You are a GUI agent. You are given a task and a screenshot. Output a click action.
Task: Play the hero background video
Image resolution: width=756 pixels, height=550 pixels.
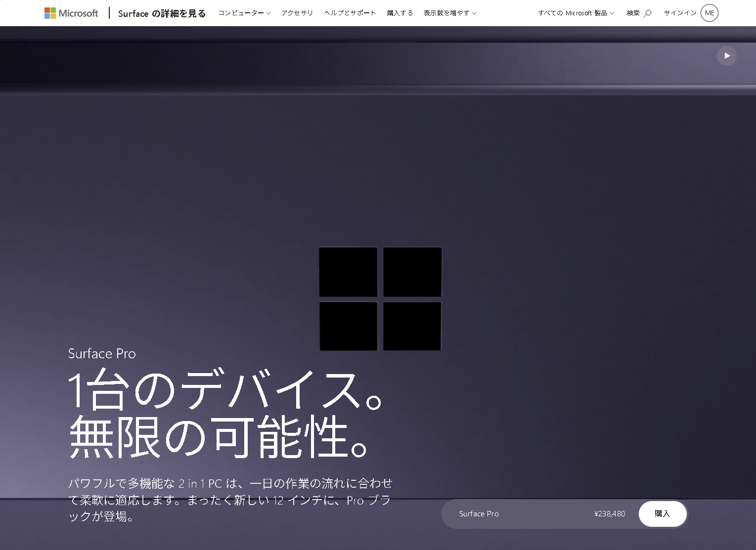pyautogui.click(x=727, y=55)
